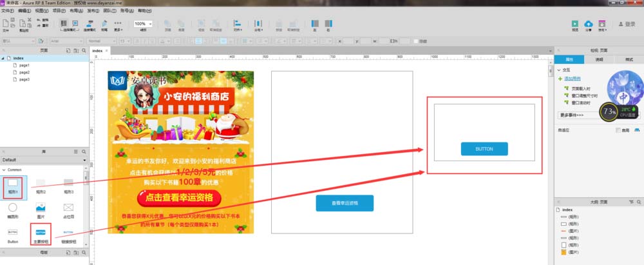Image resolution: width=644 pixels, height=265 pixels.
Task: Open the widget style dropdown in format bar
Action: (19, 41)
